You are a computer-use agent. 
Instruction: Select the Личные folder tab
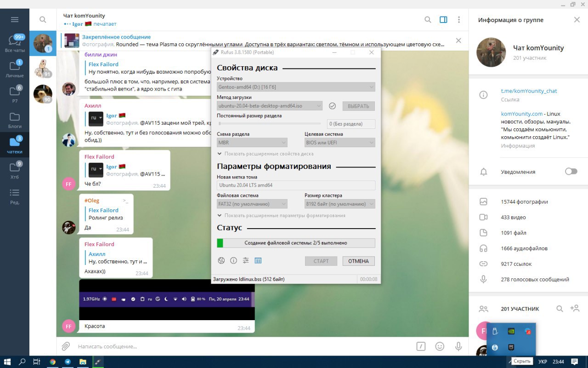pos(15,69)
